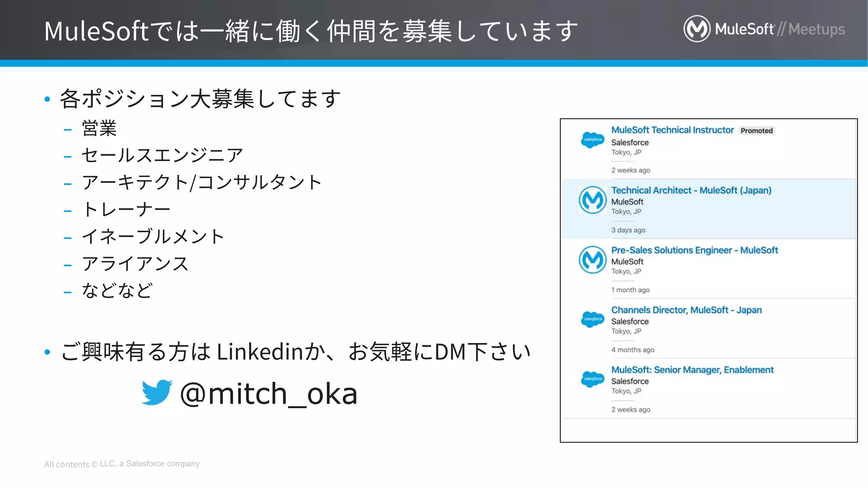Select the などなど list item
Image resolution: width=868 pixels, height=488 pixels.
[117, 291]
